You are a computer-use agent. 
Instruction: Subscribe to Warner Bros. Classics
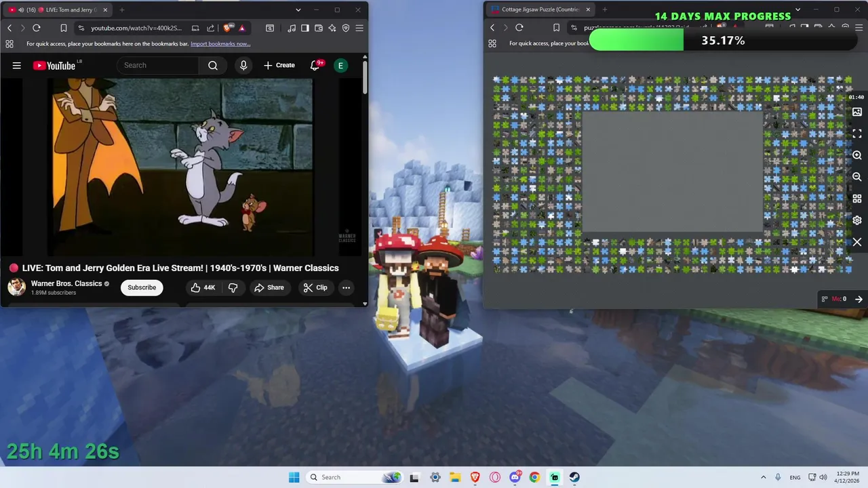point(142,287)
